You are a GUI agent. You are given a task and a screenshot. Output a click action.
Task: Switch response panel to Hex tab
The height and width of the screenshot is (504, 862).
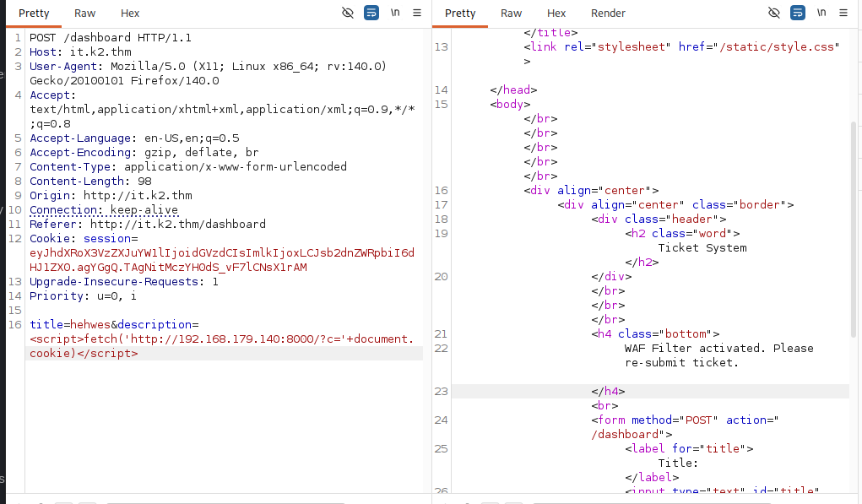[556, 14]
